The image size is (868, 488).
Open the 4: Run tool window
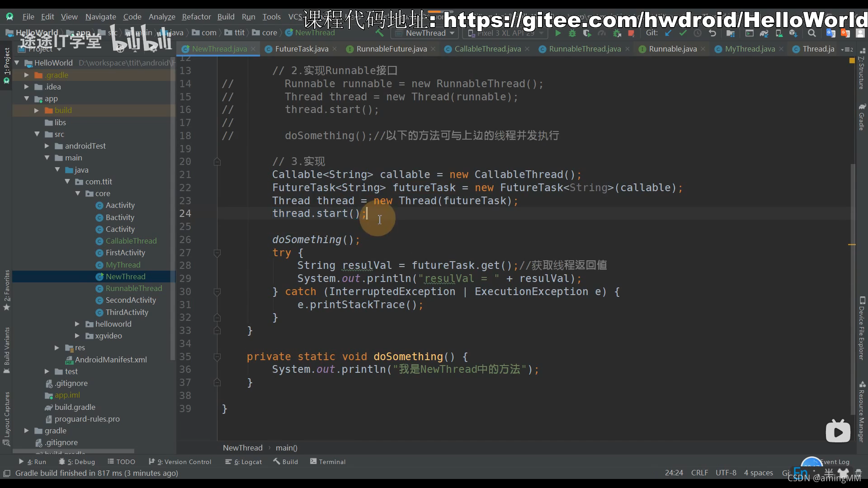[x=32, y=462]
